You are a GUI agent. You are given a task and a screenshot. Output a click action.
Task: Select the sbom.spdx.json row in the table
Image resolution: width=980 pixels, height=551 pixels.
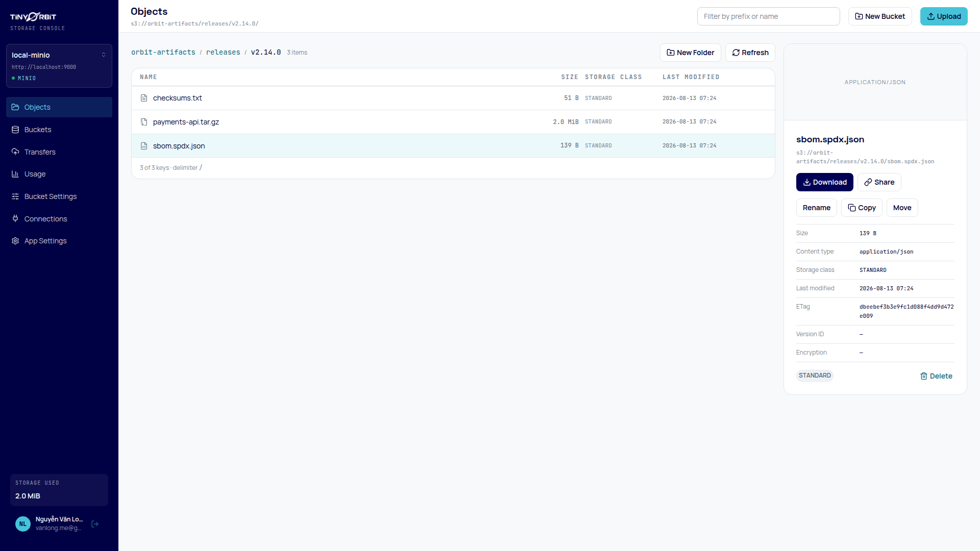(453, 146)
